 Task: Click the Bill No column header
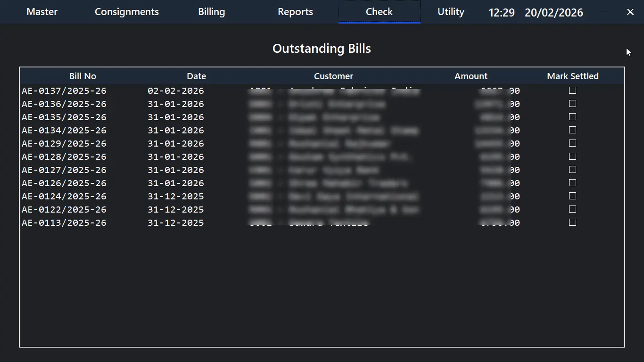[83, 76]
